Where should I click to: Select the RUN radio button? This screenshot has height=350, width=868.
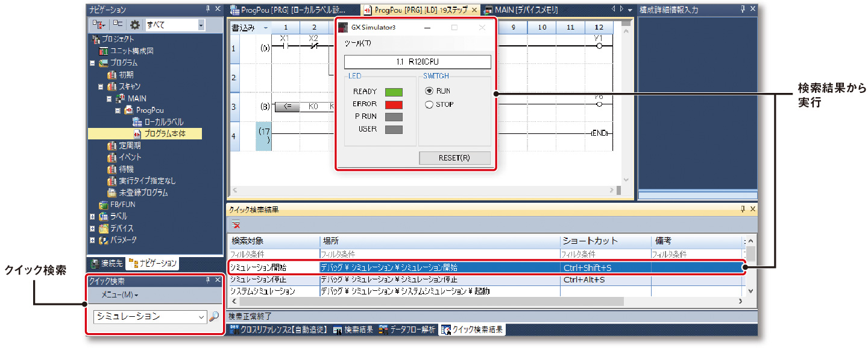click(x=429, y=91)
